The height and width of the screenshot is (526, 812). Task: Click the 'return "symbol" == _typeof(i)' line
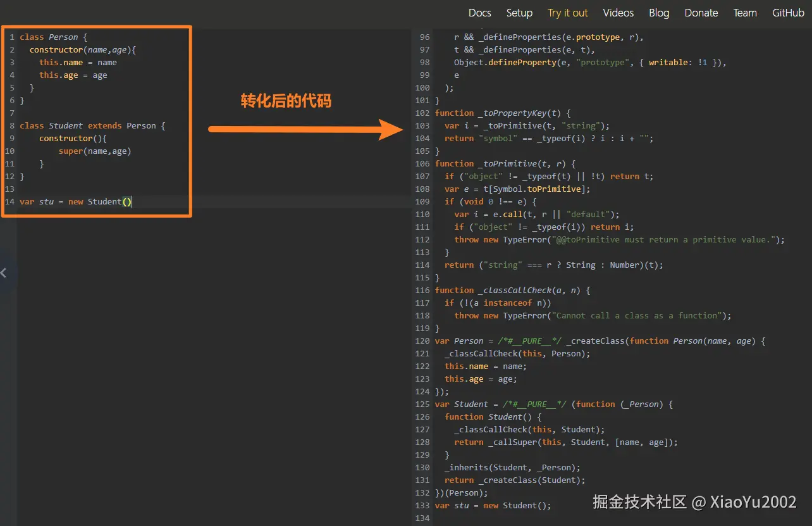[549, 138]
